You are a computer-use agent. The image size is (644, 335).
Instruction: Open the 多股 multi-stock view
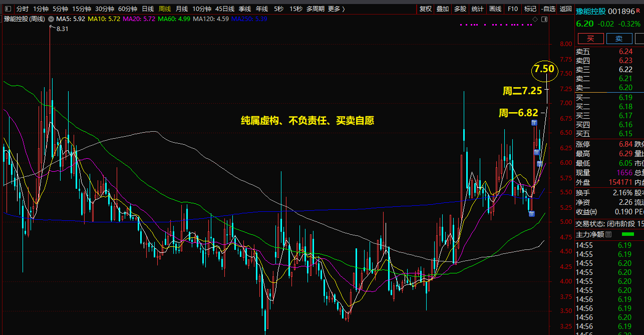pyautogui.click(x=460, y=9)
